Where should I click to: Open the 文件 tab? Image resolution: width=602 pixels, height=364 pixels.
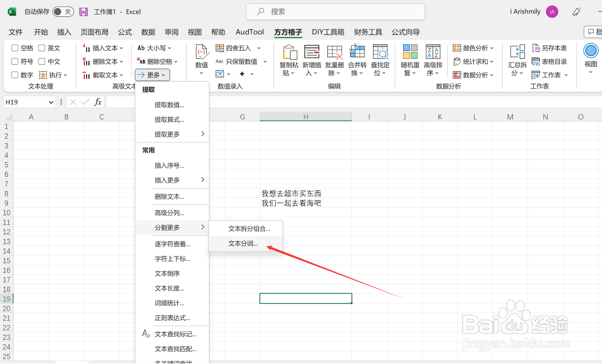tap(16, 32)
